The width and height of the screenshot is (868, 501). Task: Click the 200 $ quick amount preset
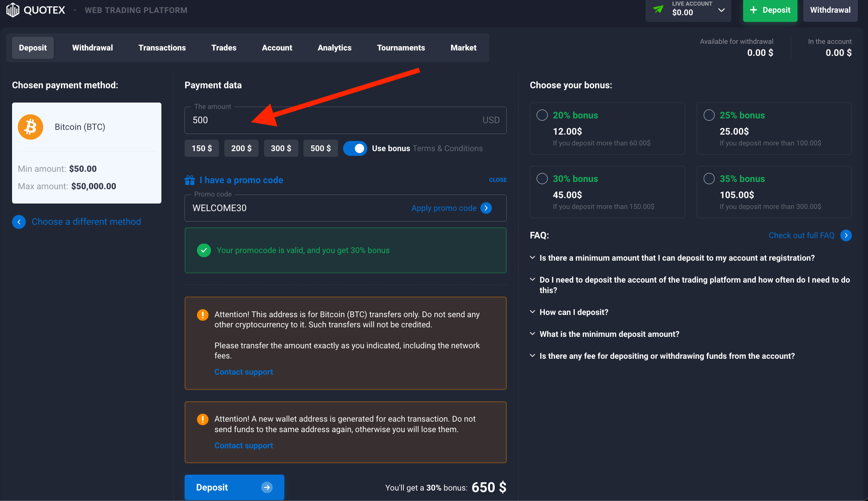pyautogui.click(x=241, y=148)
